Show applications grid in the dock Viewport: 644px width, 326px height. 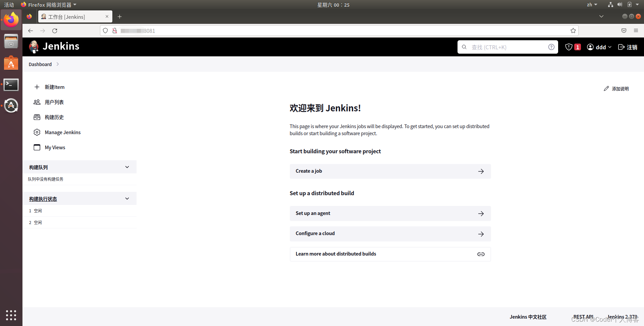[x=11, y=315]
